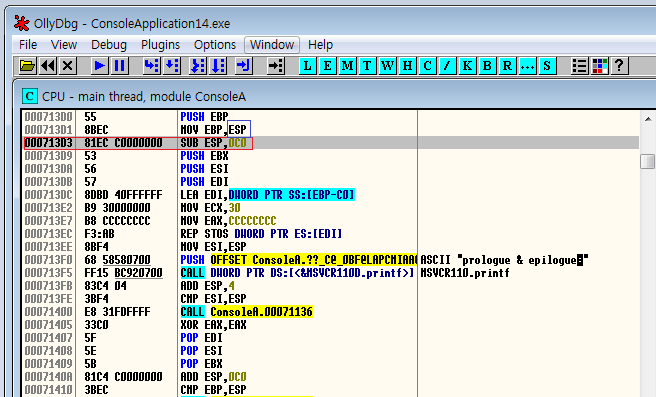Image resolution: width=656 pixels, height=397 pixels.
Task: Open the File menu
Action: [28, 44]
